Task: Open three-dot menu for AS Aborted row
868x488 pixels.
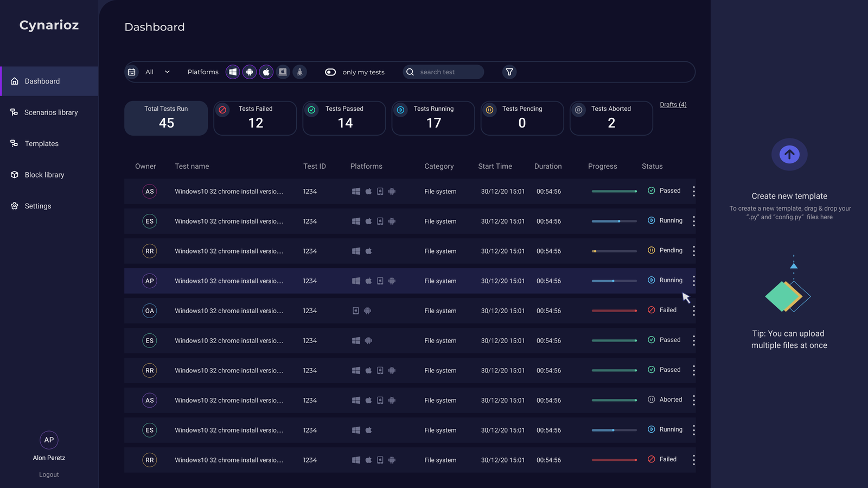Action: tap(693, 400)
